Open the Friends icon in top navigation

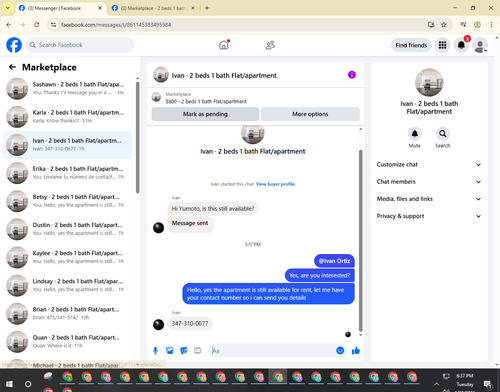click(270, 45)
